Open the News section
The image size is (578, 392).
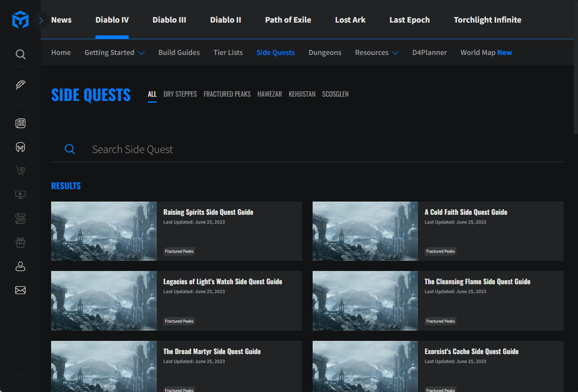click(x=61, y=20)
